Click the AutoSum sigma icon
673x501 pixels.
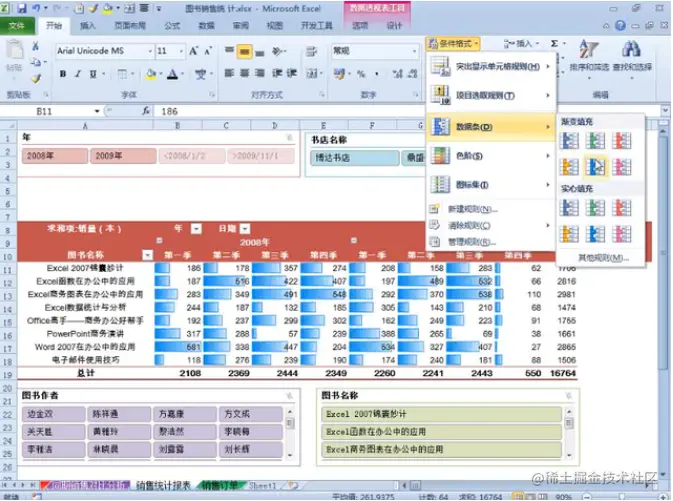point(554,43)
